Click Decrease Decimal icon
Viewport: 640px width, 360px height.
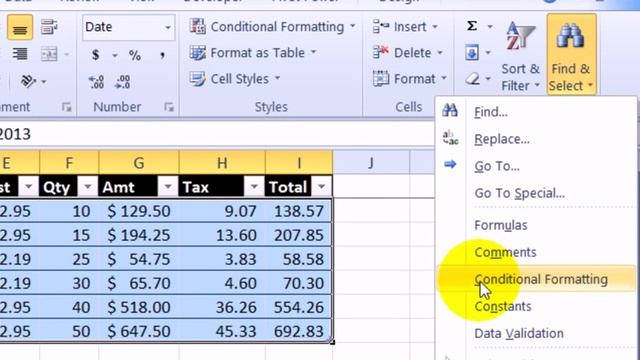122,82
